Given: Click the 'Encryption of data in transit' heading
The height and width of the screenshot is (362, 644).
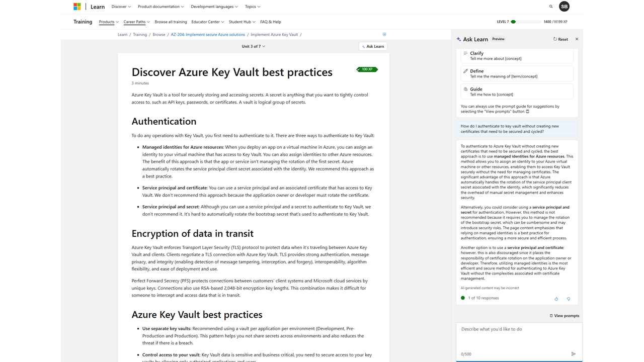Looking at the screenshot, I should [193, 233].
